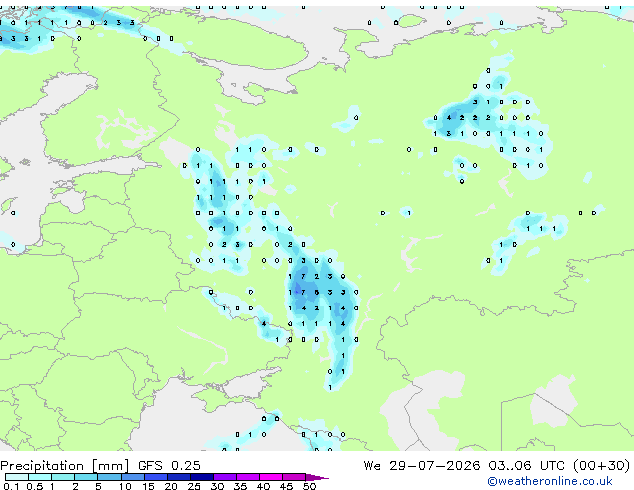Click the legend label "30"

(217, 486)
